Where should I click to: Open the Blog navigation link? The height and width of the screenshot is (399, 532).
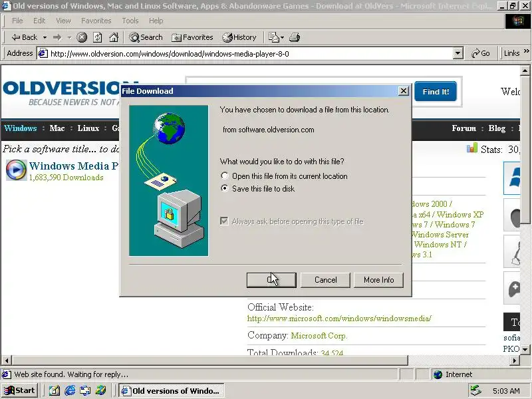click(x=497, y=128)
